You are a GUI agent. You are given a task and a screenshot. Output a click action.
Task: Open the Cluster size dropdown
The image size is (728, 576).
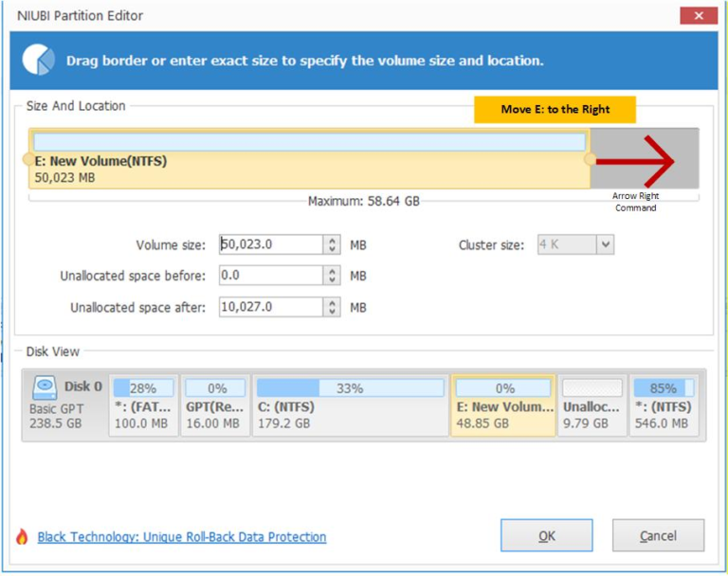point(605,244)
